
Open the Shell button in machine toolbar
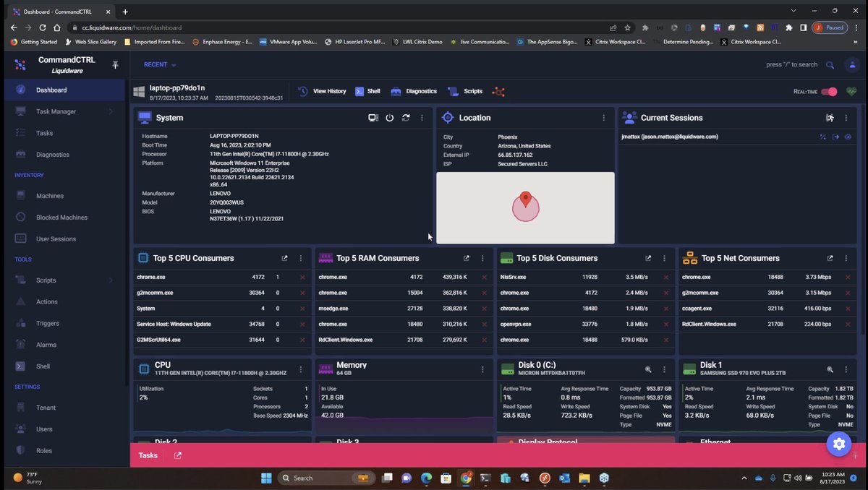tap(367, 91)
